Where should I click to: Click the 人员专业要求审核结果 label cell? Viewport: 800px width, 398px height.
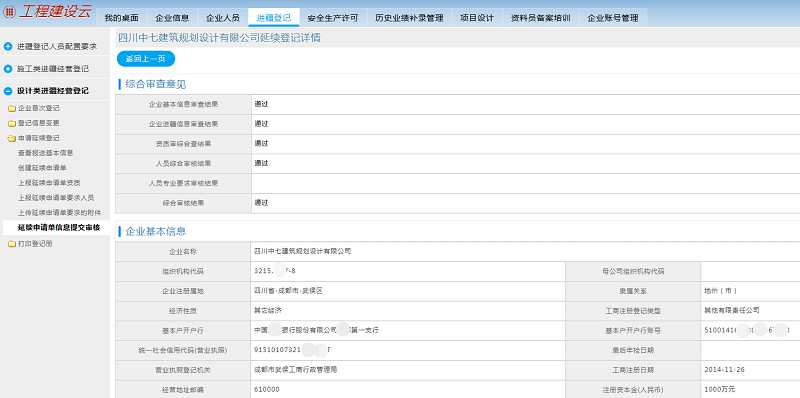(184, 183)
